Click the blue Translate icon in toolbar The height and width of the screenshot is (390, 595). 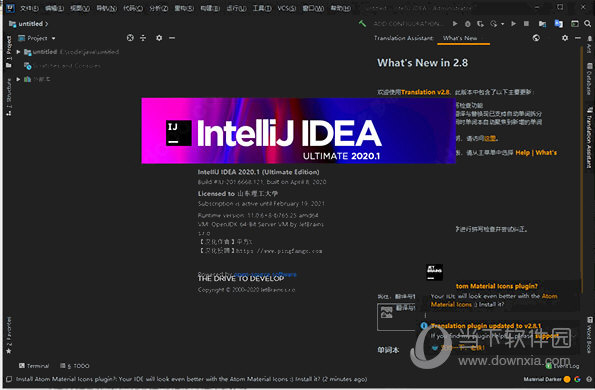[x=559, y=24]
